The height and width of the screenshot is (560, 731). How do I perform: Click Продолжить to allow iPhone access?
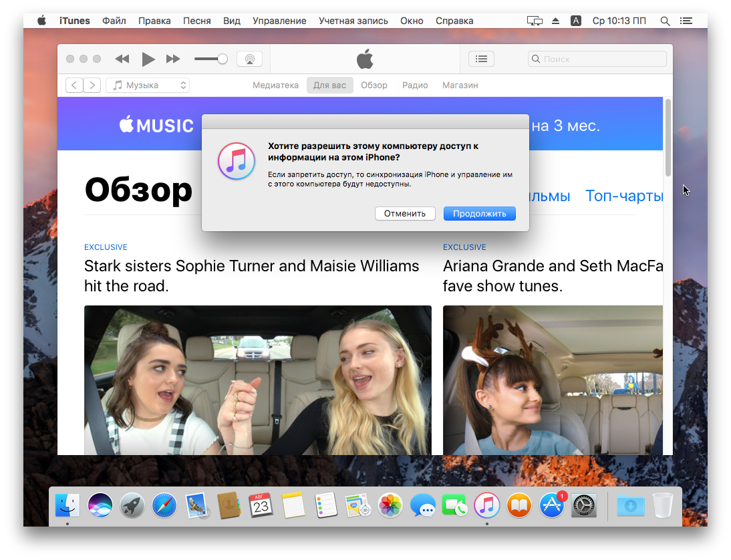[x=479, y=214]
